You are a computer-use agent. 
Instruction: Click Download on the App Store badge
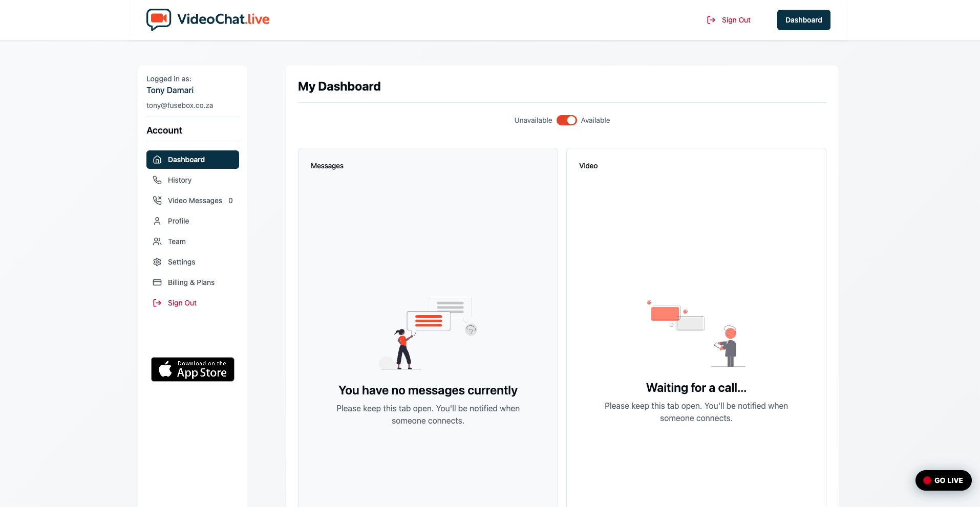coord(193,369)
